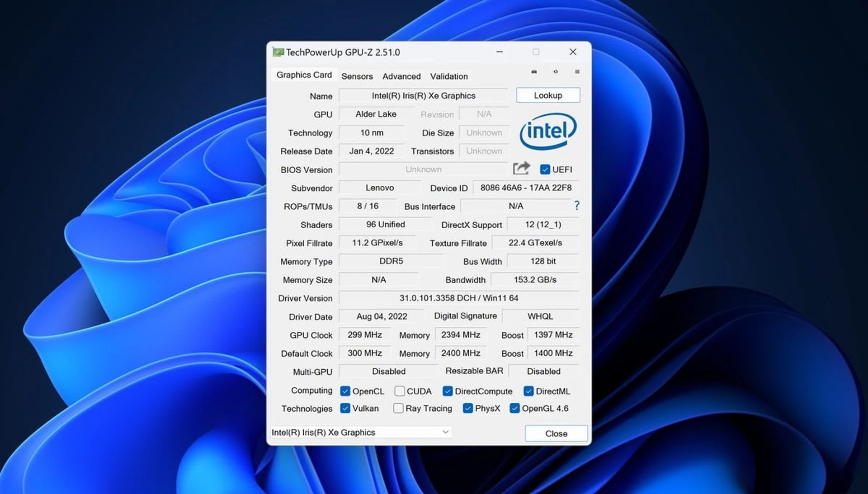Switch to the Graphics Card tab
868x494 pixels.
click(304, 75)
